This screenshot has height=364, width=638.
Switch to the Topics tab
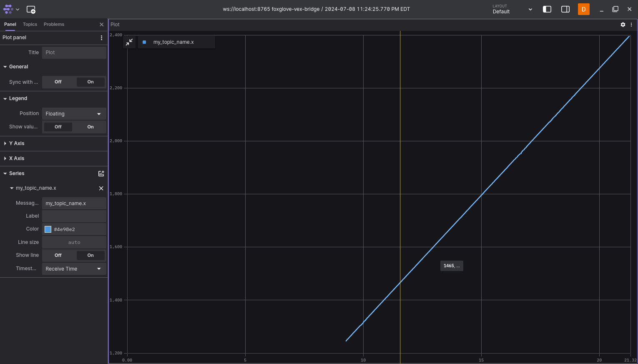[x=30, y=24]
